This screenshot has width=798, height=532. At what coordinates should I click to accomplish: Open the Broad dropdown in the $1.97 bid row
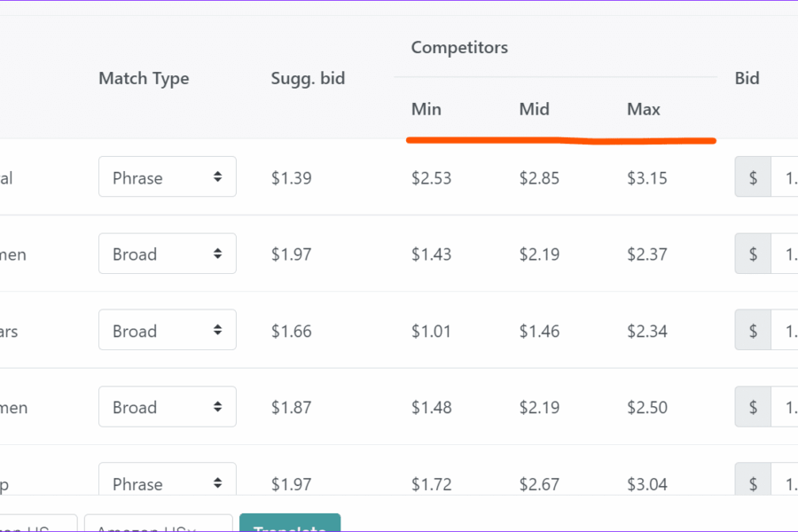(168, 254)
